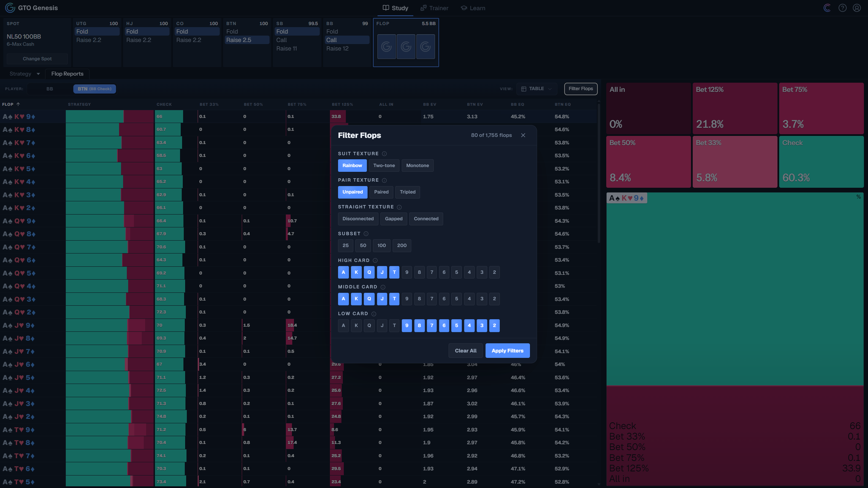868x488 pixels.
Task: Click the Middle Card info icon
Action: (383, 287)
